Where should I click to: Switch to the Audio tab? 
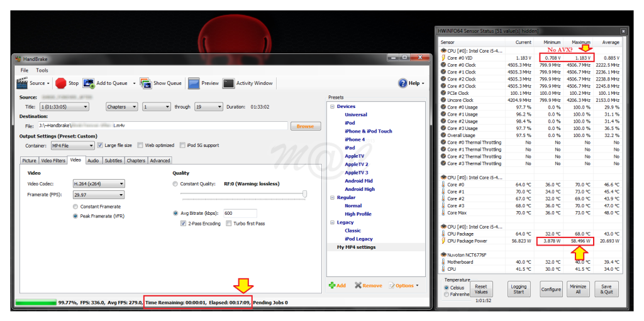pos(93,161)
